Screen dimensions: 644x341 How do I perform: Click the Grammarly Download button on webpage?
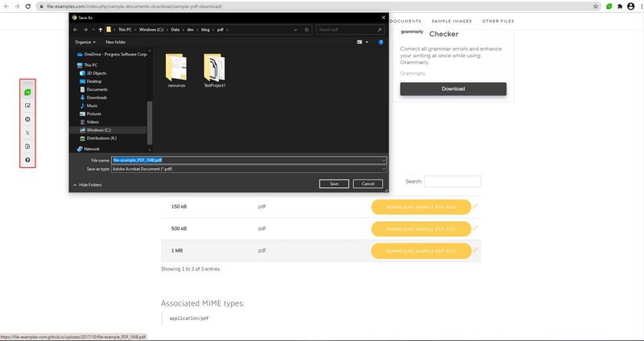(453, 89)
